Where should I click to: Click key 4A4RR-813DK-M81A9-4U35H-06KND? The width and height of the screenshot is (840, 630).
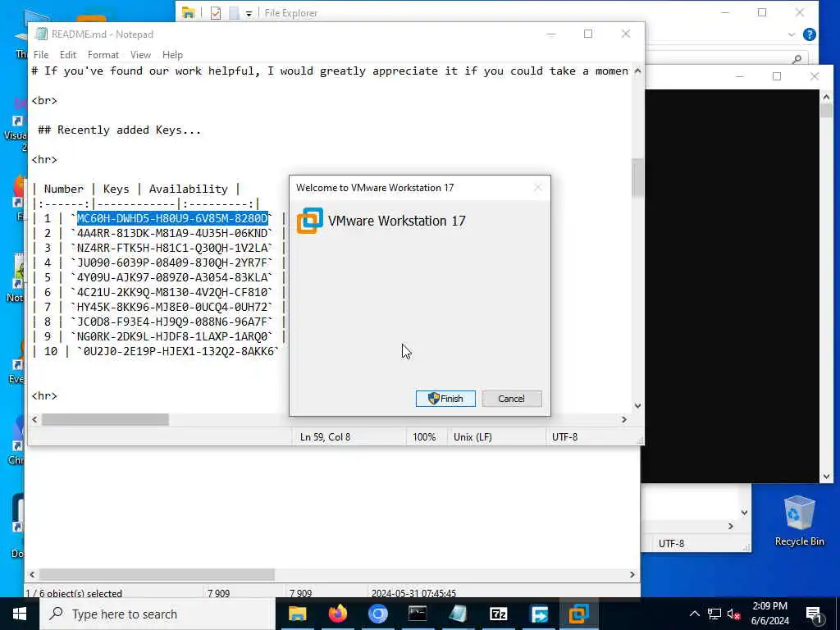coord(172,233)
